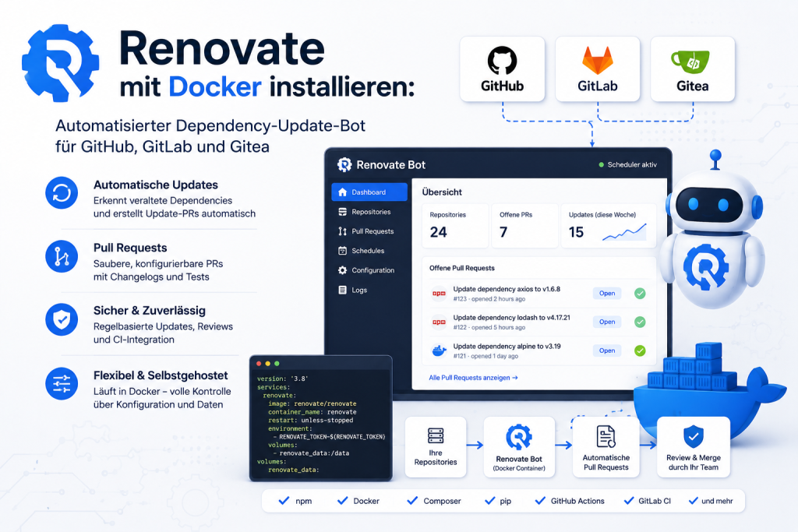Click the "image: renovate/renovate" code line
The image size is (798, 532).
click(x=312, y=403)
